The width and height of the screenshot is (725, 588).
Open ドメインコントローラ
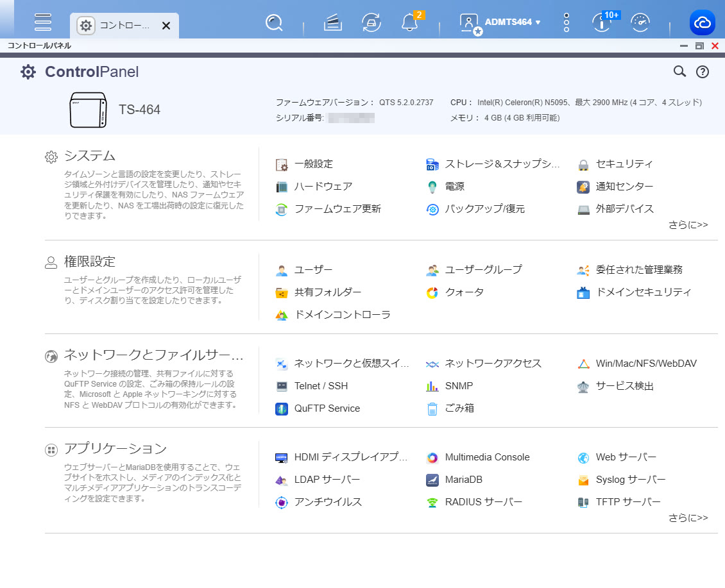click(x=333, y=315)
